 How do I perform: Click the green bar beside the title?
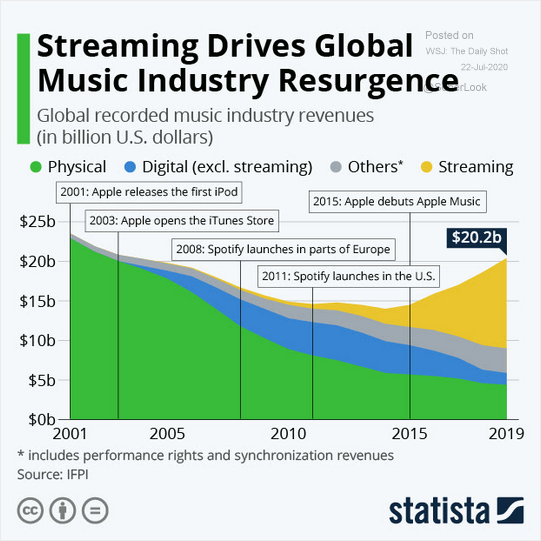tap(23, 89)
